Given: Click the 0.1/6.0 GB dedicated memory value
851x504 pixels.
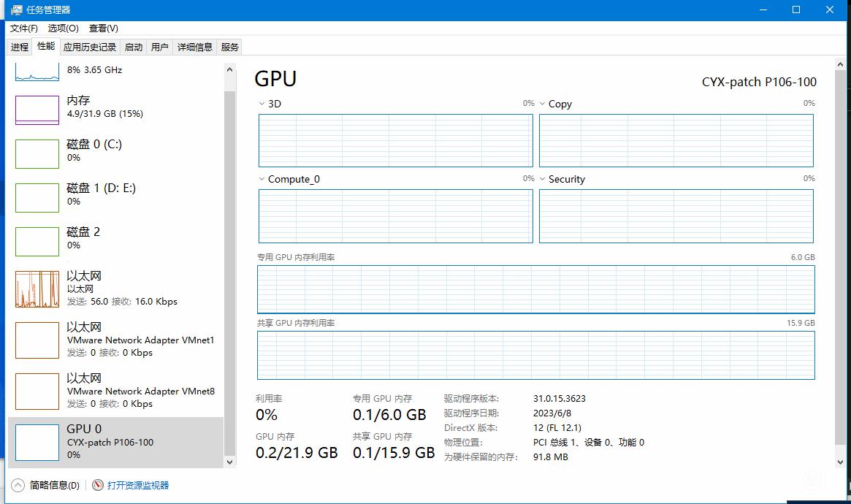Looking at the screenshot, I should pos(389,415).
